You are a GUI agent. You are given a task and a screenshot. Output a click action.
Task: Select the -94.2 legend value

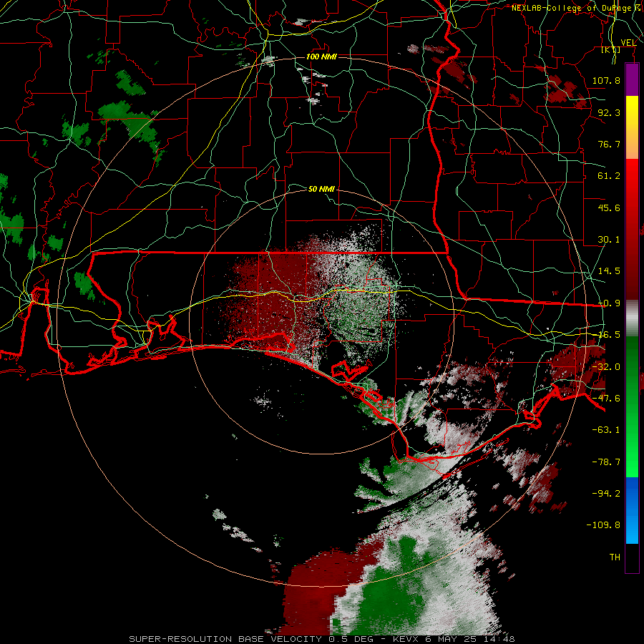click(606, 494)
